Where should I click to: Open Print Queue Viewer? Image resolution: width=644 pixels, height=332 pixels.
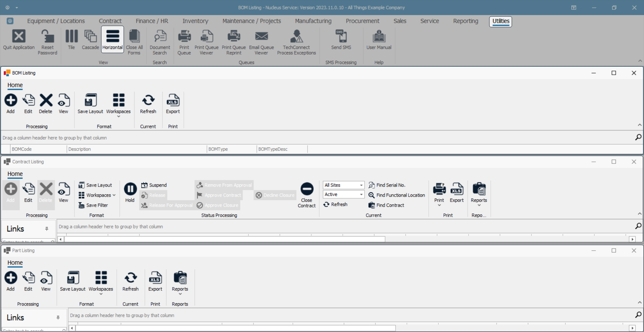click(206, 42)
